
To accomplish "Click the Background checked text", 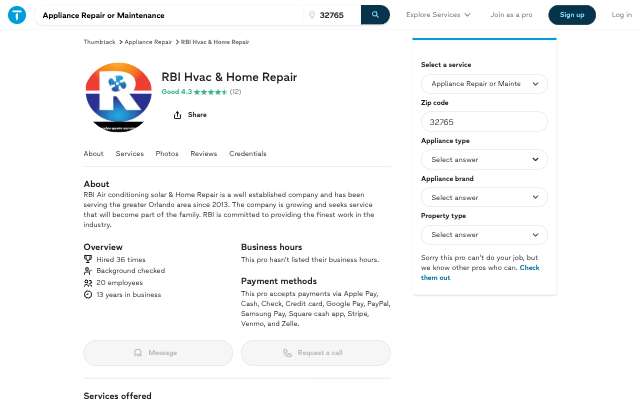I will (x=131, y=271).
